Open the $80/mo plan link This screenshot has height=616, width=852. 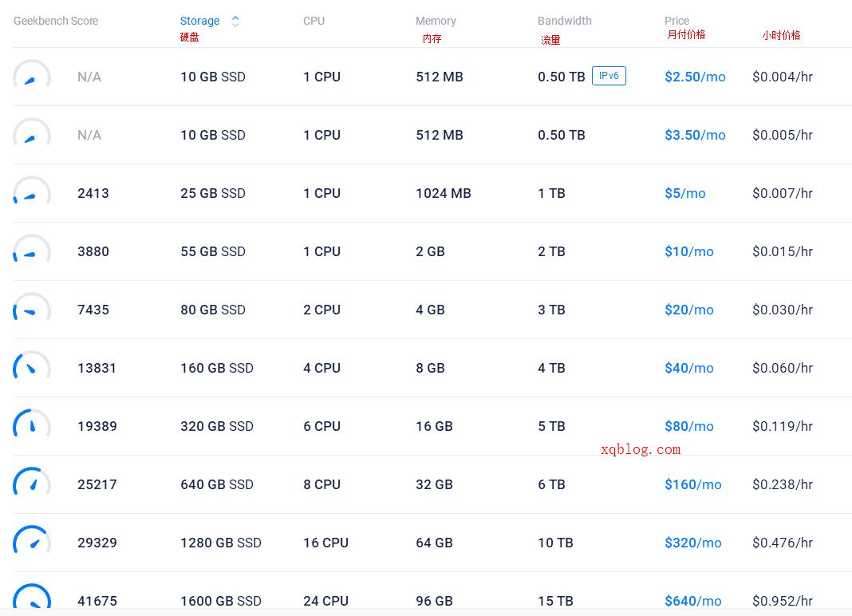[x=689, y=426]
